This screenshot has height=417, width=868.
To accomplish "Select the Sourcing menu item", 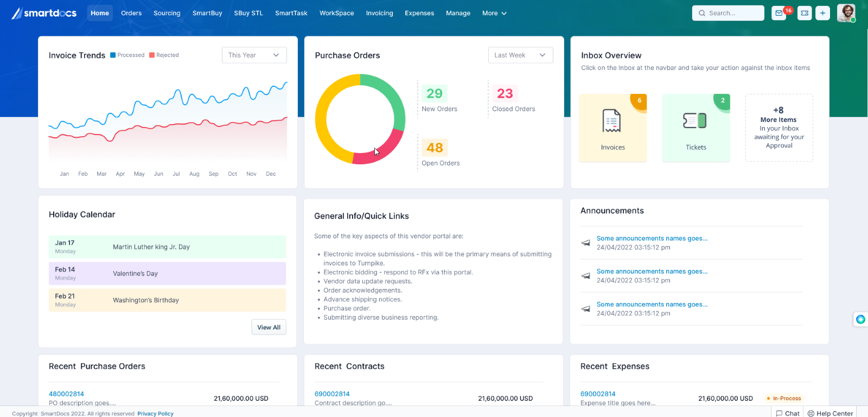I will coord(167,13).
